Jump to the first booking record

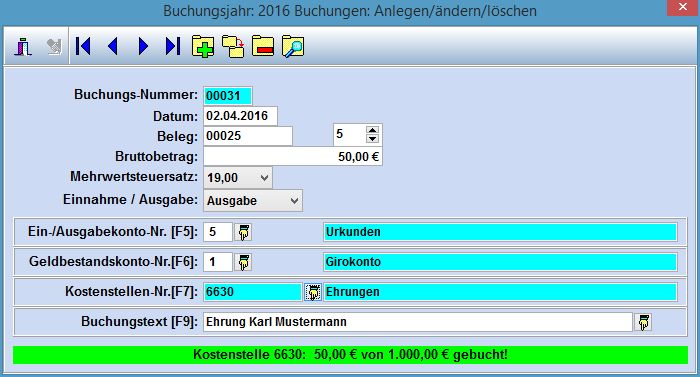[x=83, y=46]
